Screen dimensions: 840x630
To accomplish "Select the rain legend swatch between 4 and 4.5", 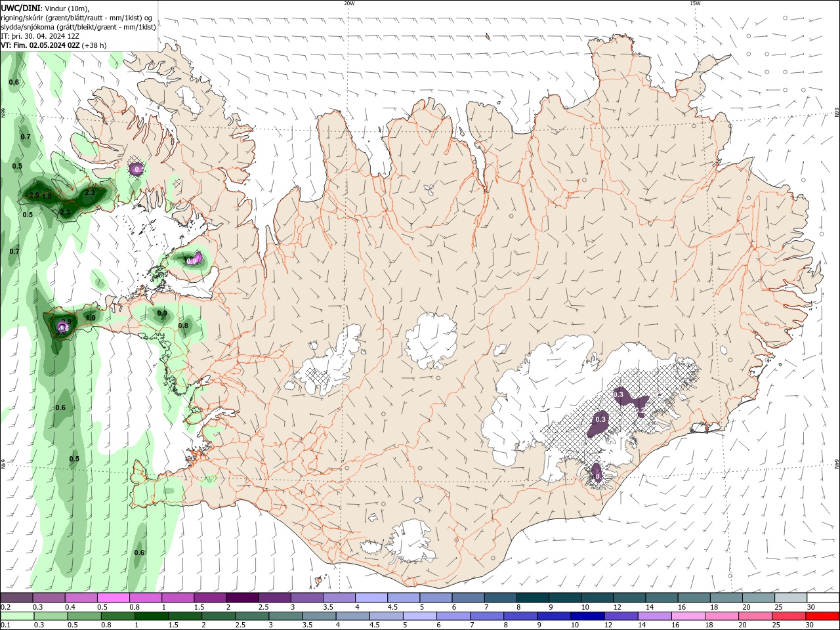I will 352,616.
